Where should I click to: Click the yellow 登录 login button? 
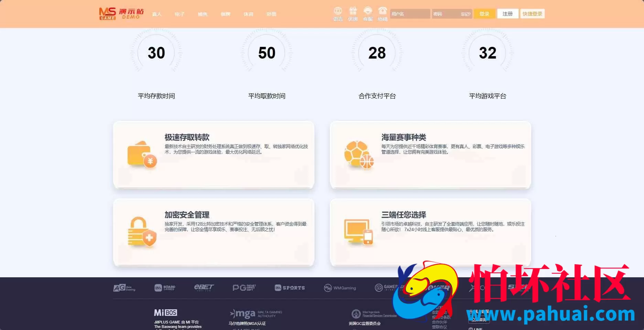pos(484,14)
